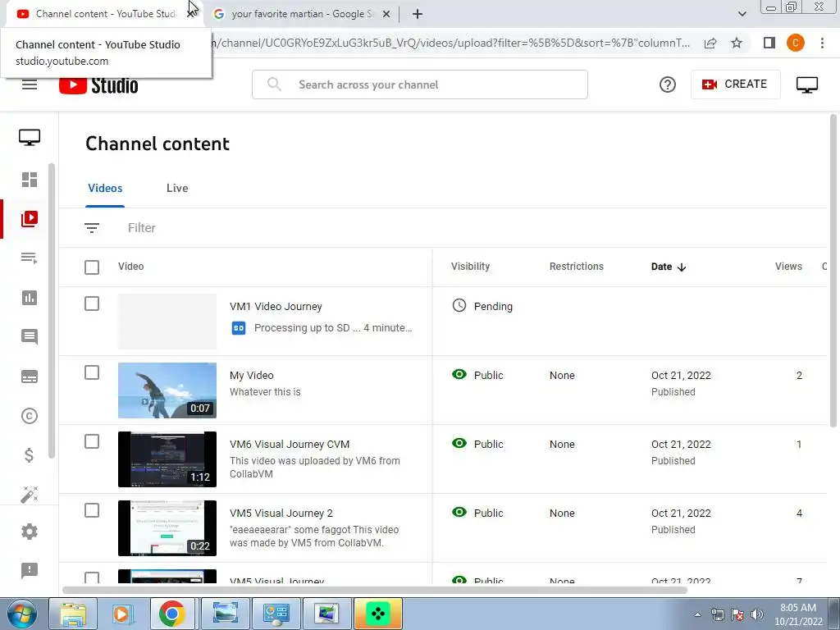This screenshot has height=630, width=840.
Task: Click the filter lines icon
Action: click(92, 228)
